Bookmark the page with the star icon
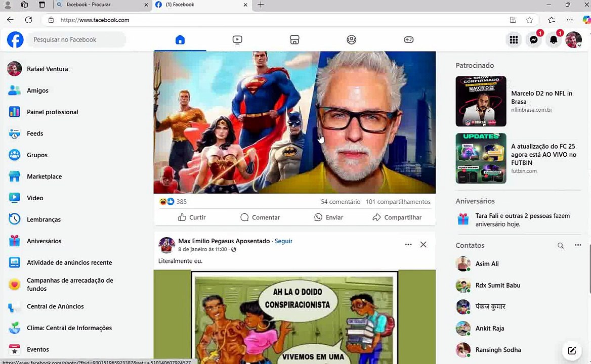The width and height of the screenshot is (591, 364). pos(530,20)
